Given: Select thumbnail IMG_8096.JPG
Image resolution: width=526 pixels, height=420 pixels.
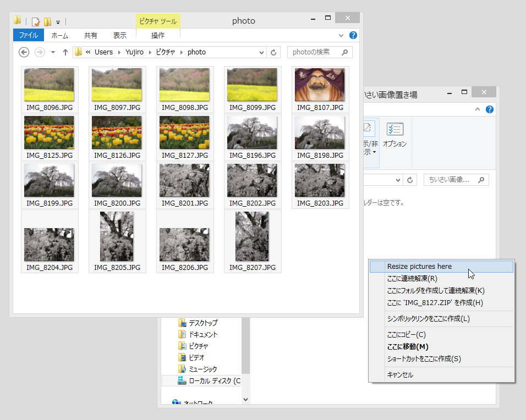Looking at the screenshot, I should (x=50, y=90).
